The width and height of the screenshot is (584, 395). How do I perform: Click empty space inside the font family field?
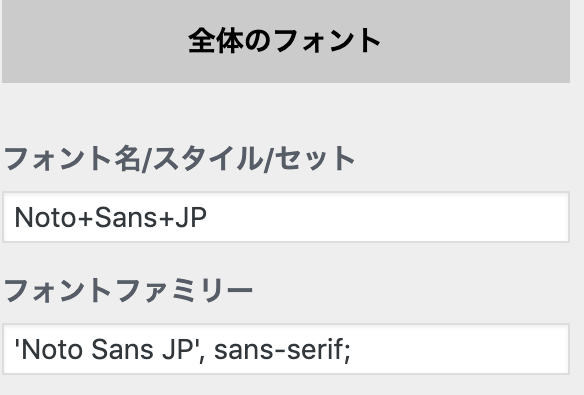click(458, 349)
